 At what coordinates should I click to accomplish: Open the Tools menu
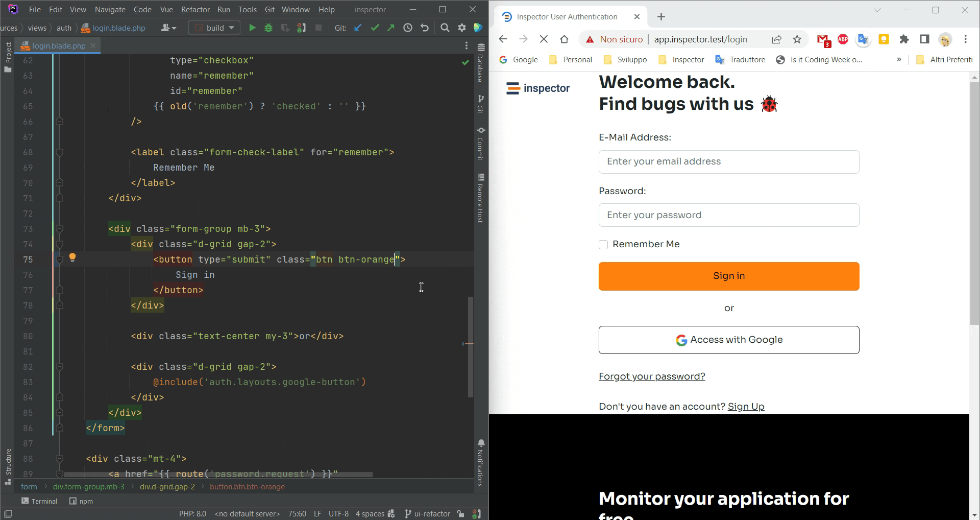[x=247, y=10]
